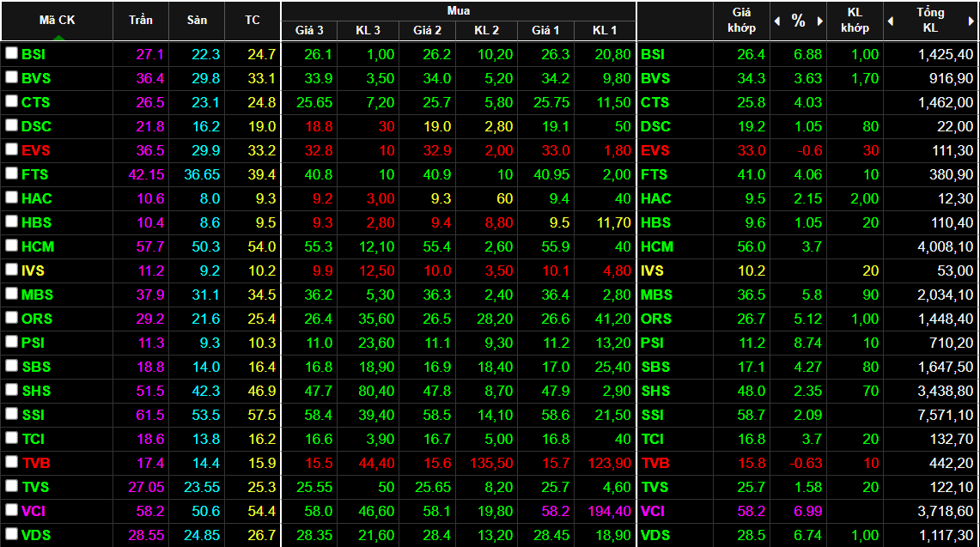Toggle the TVB stock checkbox

(11, 462)
